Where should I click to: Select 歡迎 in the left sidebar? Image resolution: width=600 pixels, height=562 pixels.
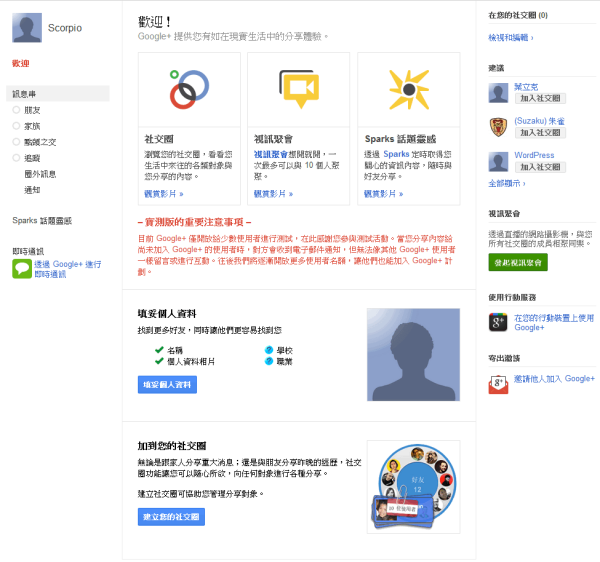(x=21, y=64)
